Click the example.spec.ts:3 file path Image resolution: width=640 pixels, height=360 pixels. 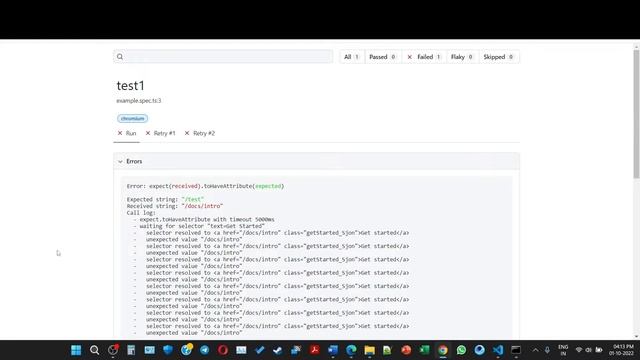(139, 100)
